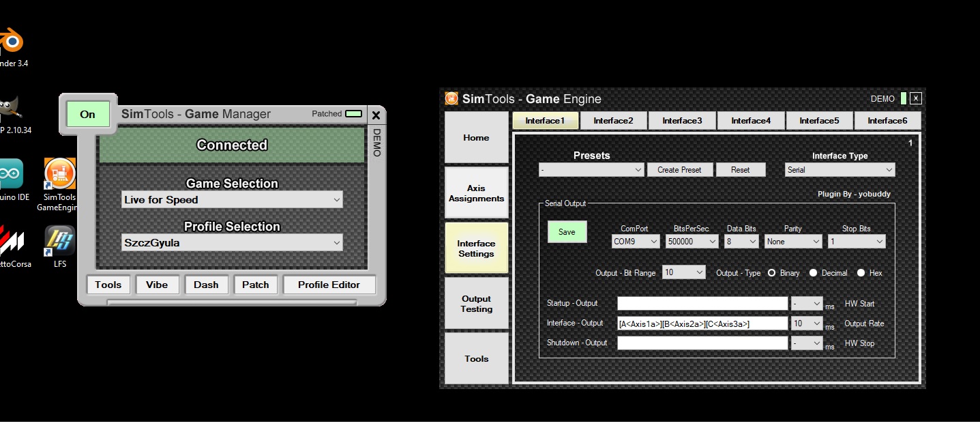Select Hex output type

(x=861, y=273)
